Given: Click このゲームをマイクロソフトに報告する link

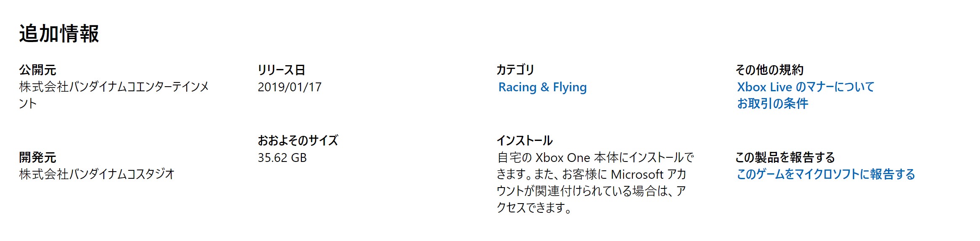Looking at the screenshot, I should tap(826, 174).
